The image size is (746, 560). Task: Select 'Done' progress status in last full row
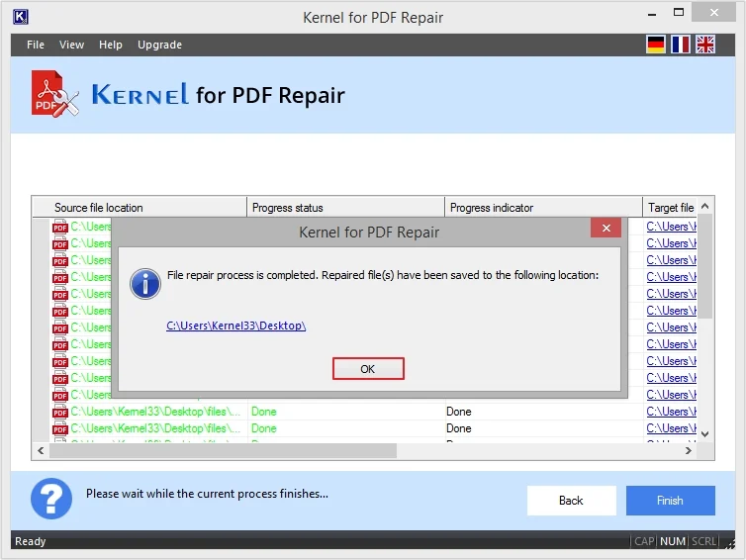[x=264, y=428]
